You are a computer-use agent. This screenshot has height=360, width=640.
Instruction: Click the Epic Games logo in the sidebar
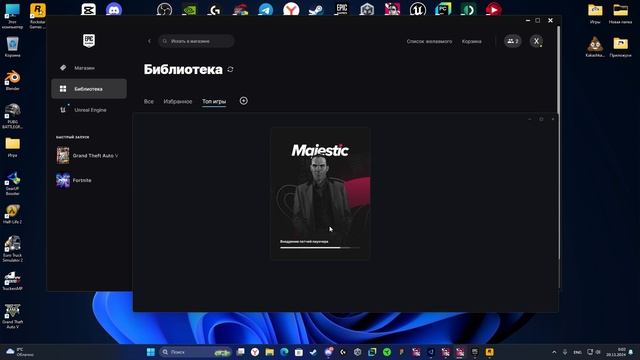click(x=89, y=41)
